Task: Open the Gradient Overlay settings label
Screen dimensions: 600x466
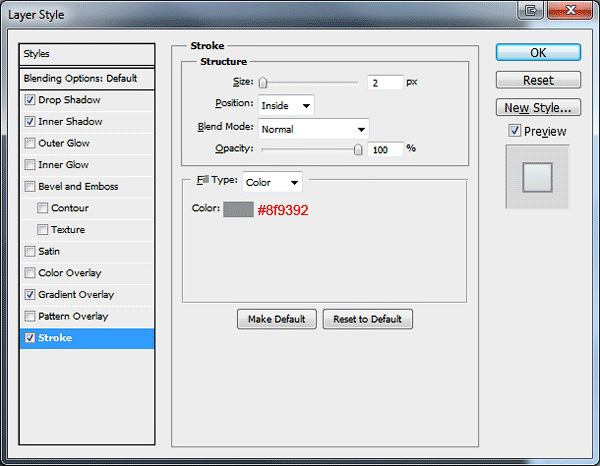Action: (x=76, y=295)
